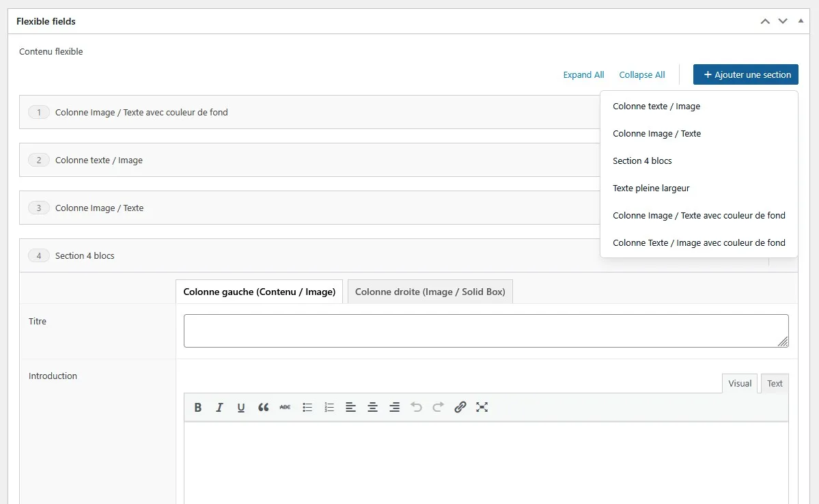Image resolution: width=819 pixels, height=504 pixels.
Task: Expand row 1 Colonne Image / Texte avec couleur de fond
Action: 309,112
